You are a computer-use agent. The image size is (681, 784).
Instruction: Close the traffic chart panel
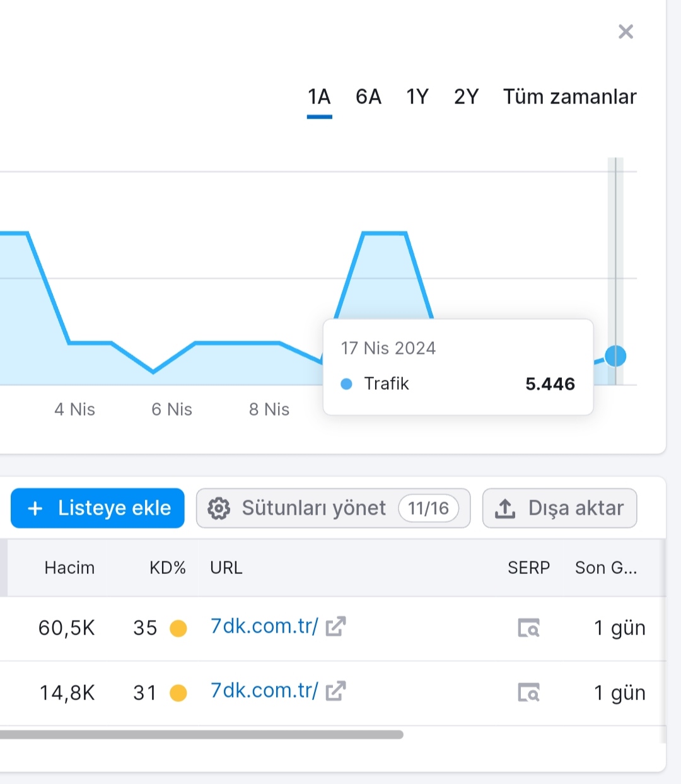click(626, 32)
